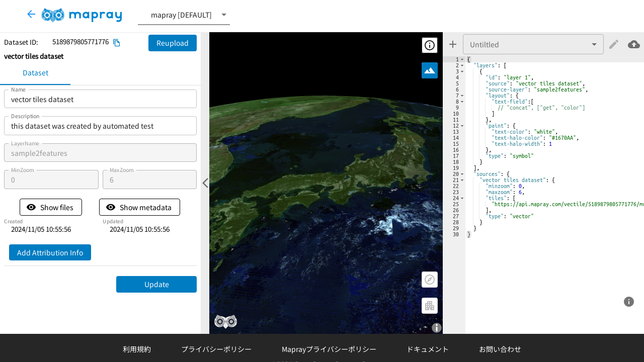Select the Dataset tab
The width and height of the screenshot is (644, 362).
(x=35, y=73)
